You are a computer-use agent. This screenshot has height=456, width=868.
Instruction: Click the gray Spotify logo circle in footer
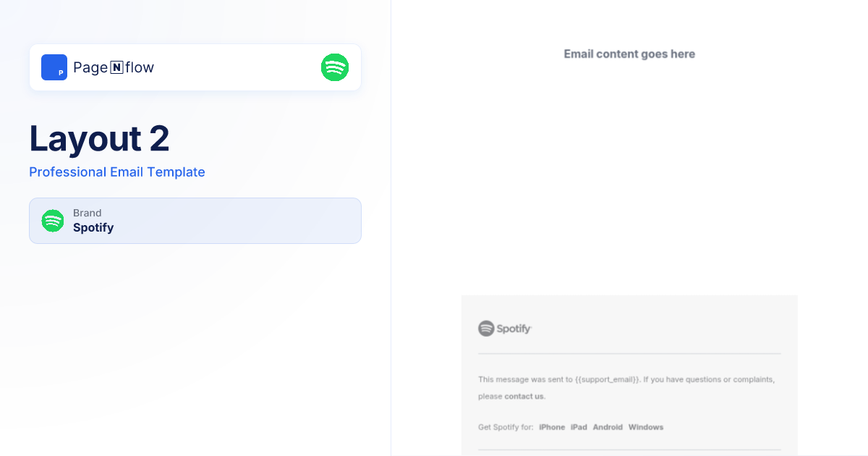pyautogui.click(x=486, y=329)
